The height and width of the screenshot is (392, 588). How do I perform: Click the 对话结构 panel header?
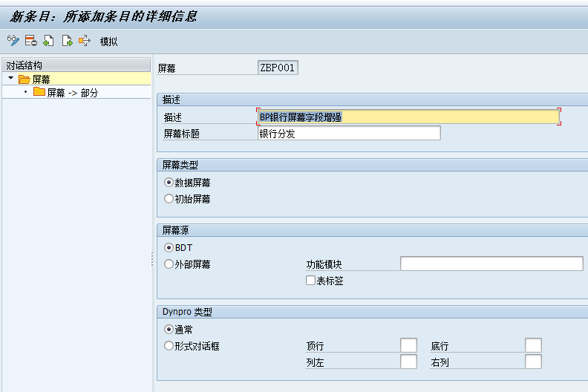pyautogui.click(x=76, y=65)
